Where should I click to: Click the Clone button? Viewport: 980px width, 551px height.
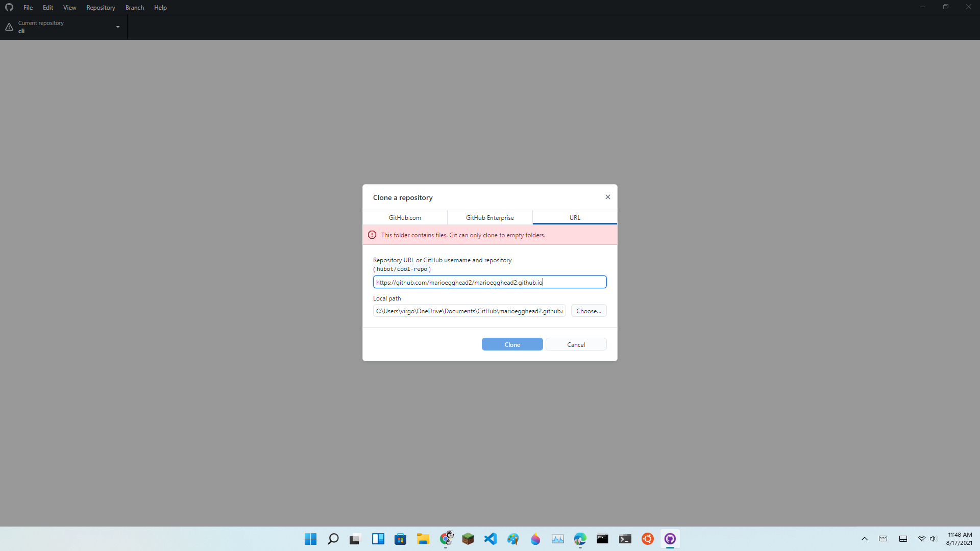click(512, 344)
